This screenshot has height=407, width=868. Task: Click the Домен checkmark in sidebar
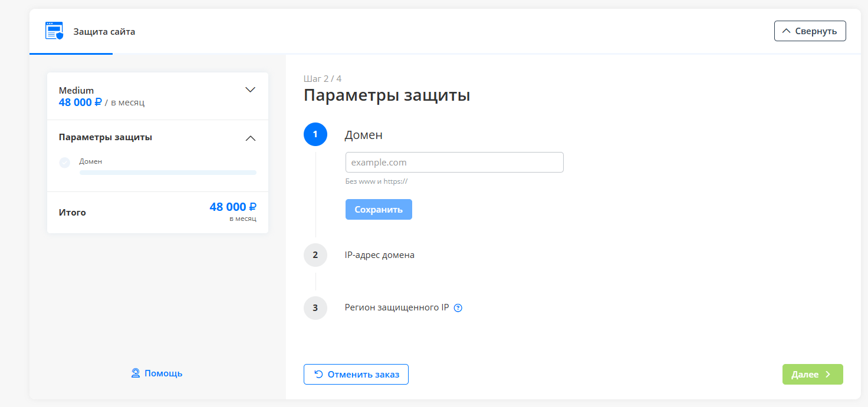[65, 163]
